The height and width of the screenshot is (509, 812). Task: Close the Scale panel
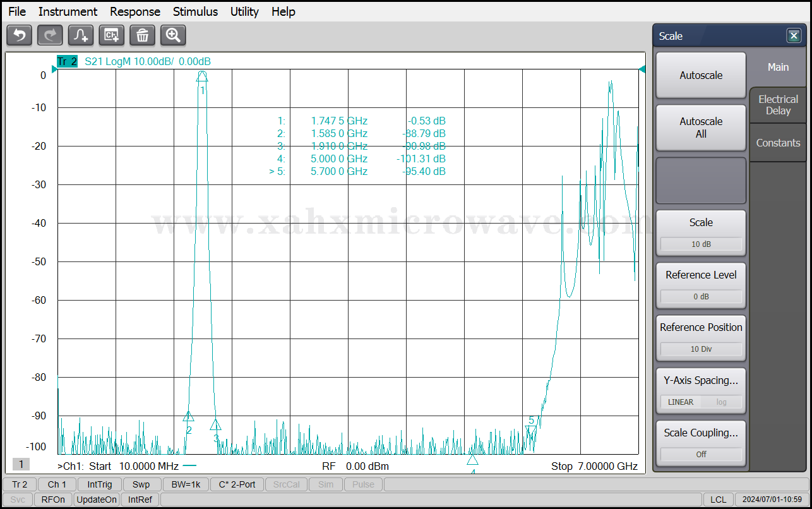pyautogui.click(x=794, y=36)
